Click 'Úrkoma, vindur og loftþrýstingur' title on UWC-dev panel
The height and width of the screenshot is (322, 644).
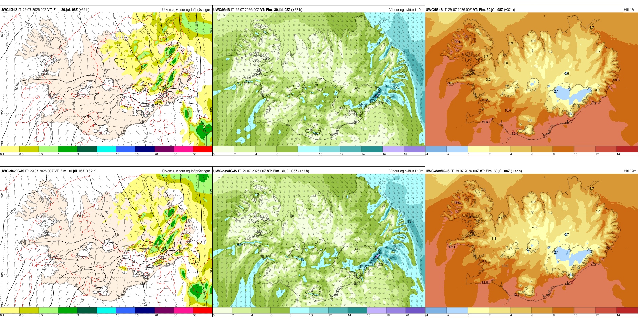186,171
